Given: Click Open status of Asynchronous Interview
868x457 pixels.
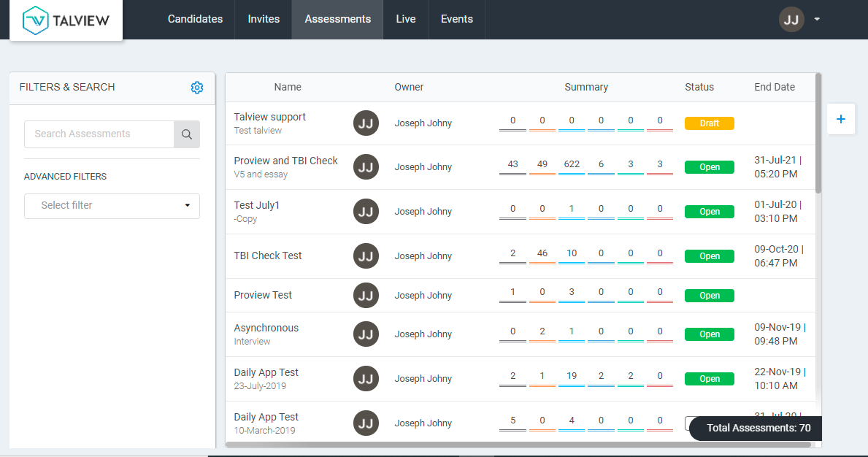Looking at the screenshot, I should click(709, 334).
